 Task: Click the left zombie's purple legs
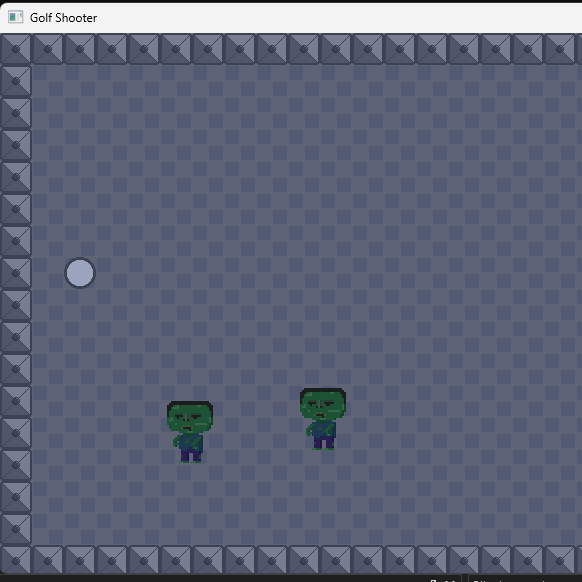click(x=191, y=455)
